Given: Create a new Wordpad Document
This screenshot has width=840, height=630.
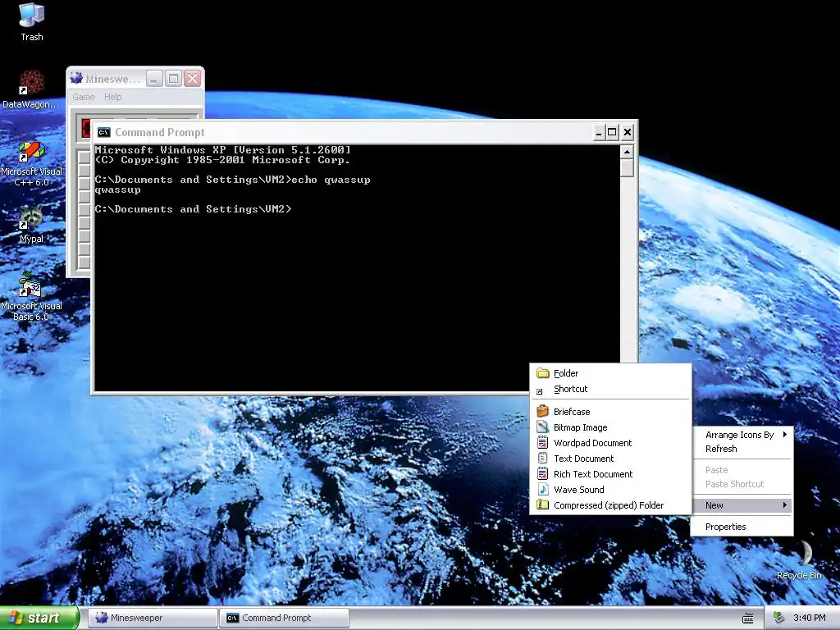Looking at the screenshot, I should [610, 442].
